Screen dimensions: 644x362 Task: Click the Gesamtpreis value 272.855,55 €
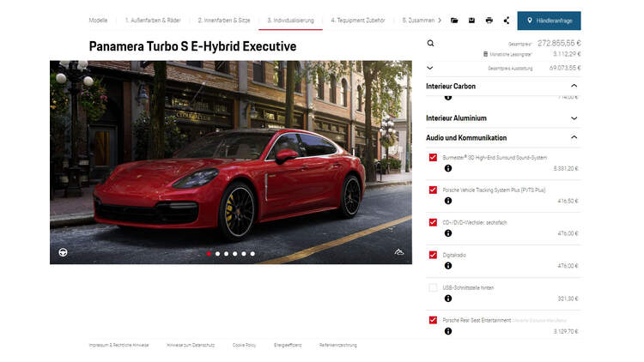tap(559, 43)
